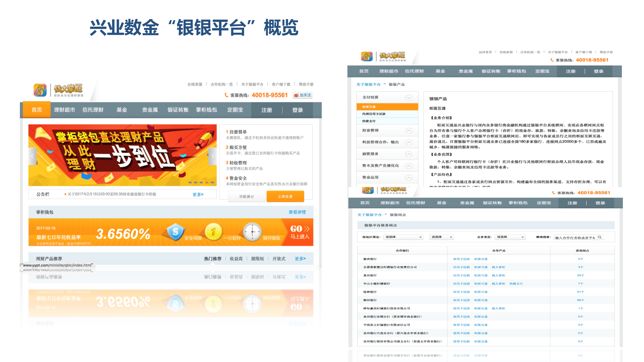Open the 业务类型 dropdown
Screen dimensions: 644x362
[x=510, y=237]
